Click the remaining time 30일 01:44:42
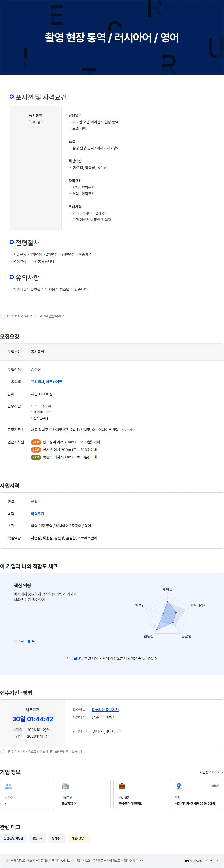The height and width of the screenshot is (868, 224). (x=33, y=719)
